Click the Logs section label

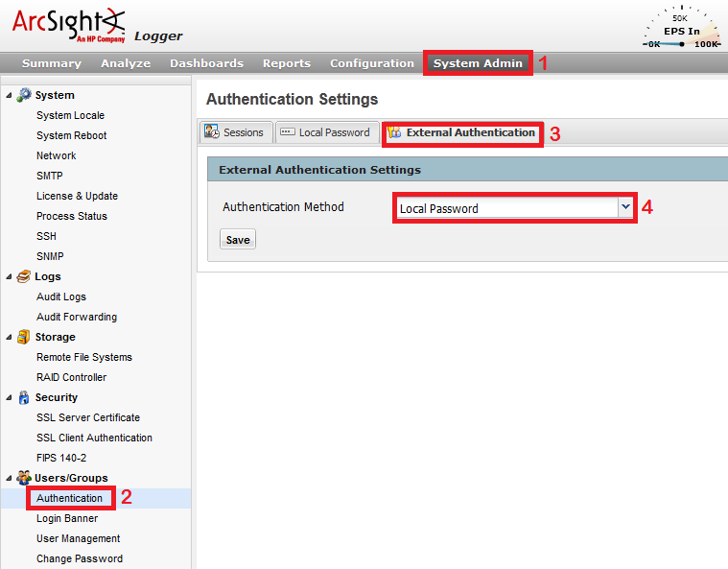tap(48, 276)
